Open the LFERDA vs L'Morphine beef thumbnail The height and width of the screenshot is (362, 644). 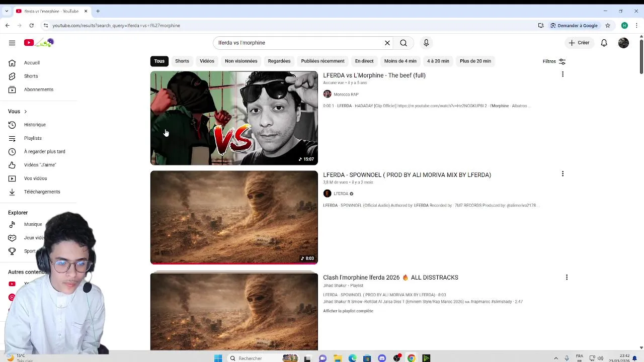click(234, 118)
